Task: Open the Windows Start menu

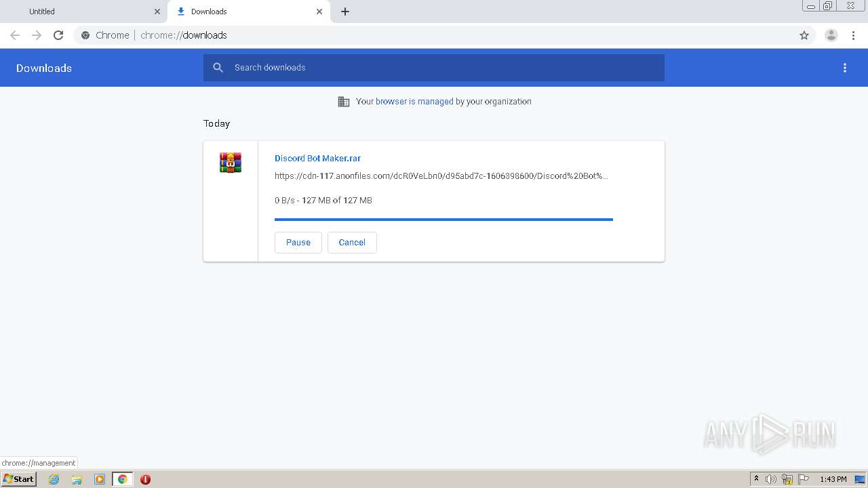Action: [x=18, y=479]
